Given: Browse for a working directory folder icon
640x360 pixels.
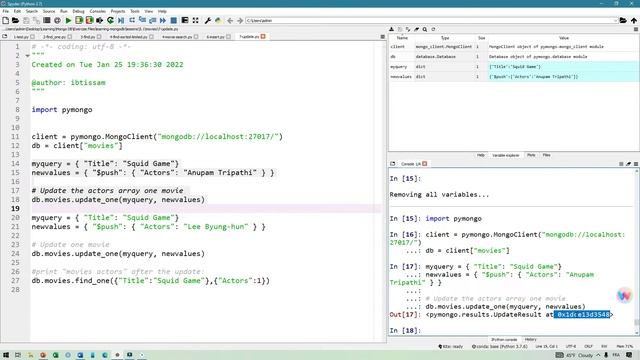Looking at the screenshot, I should pos(623,20).
